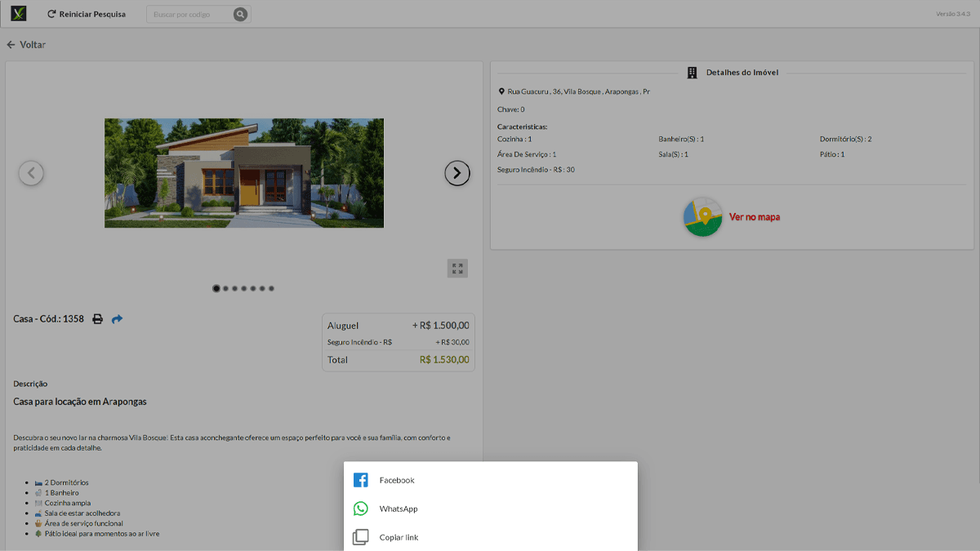
Task: Click the magnifier icon in the search bar
Action: click(x=241, y=14)
